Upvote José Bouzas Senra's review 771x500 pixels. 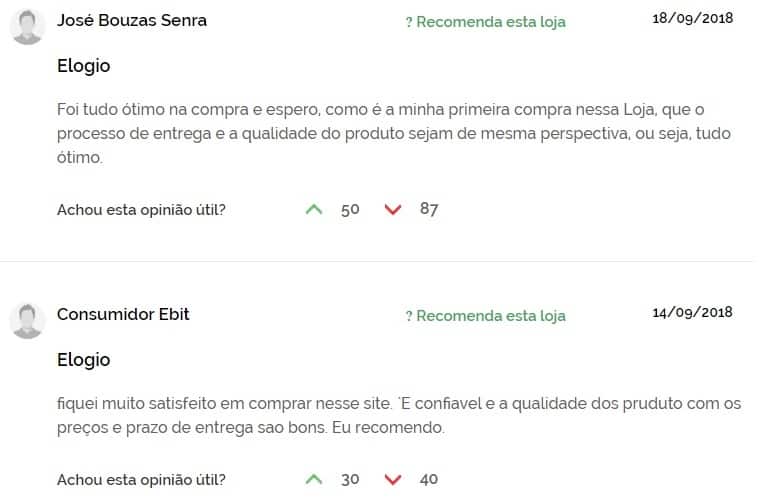[314, 209]
